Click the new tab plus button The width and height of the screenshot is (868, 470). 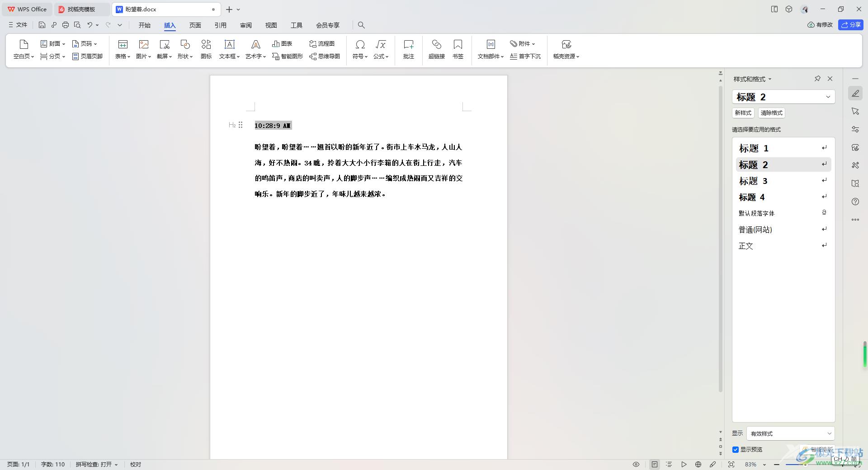[229, 9]
